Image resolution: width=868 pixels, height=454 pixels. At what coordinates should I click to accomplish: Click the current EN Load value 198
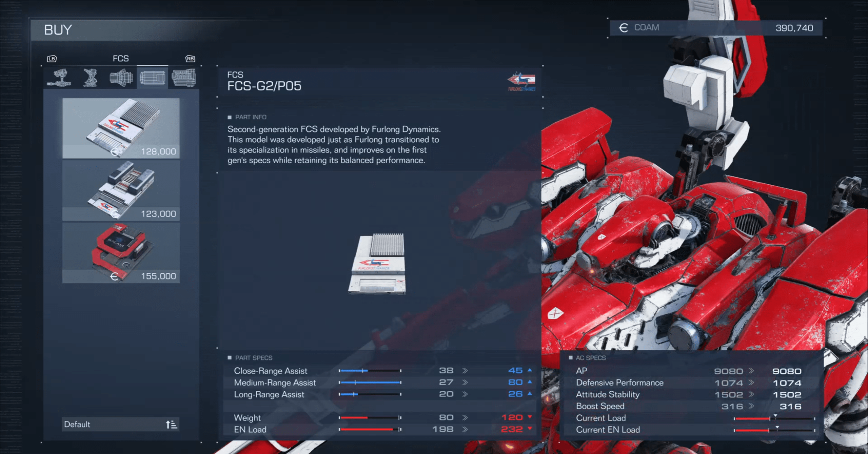coord(443,430)
